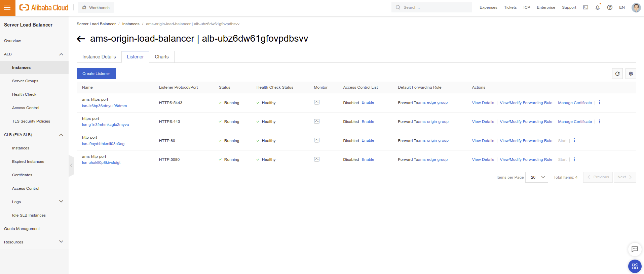The image size is (644, 274).
Task: Refresh the listener list
Action: [617, 74]
